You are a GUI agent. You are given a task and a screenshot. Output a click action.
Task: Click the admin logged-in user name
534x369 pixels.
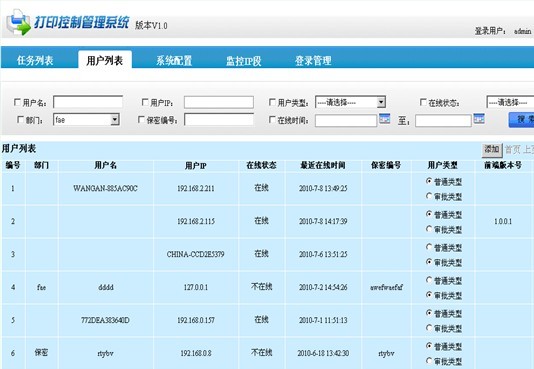click(522, 31)
